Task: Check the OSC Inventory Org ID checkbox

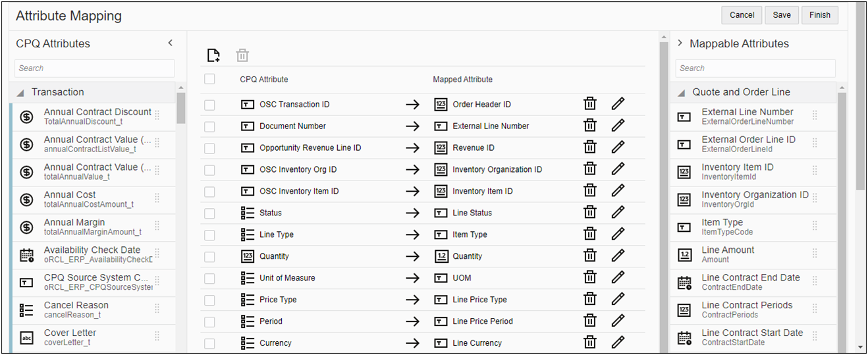Action: coord(209,170)
